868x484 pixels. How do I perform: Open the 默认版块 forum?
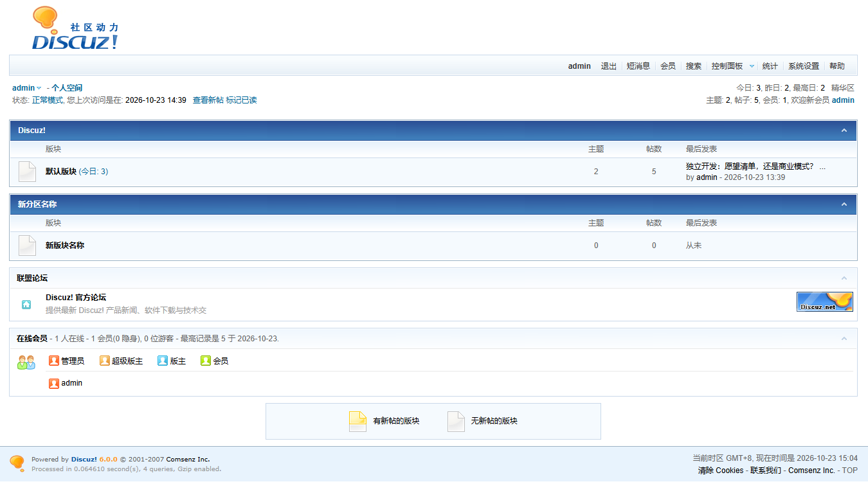tap(61, 172)
